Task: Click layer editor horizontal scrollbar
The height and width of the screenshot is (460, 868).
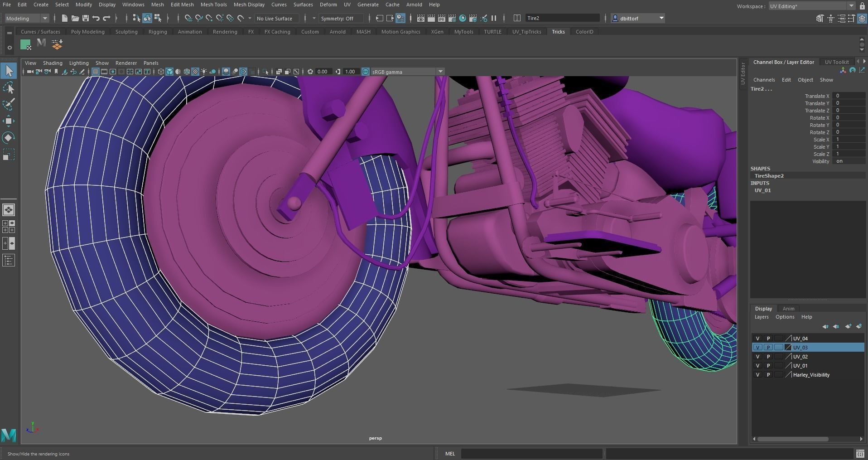Action: tap(793, 439)
